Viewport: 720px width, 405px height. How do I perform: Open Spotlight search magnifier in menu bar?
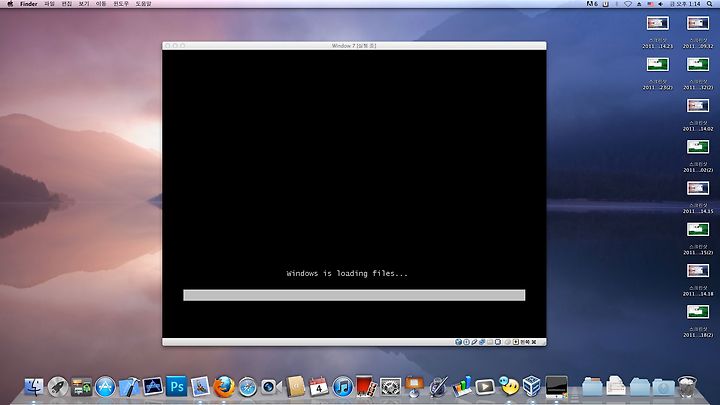709,4
